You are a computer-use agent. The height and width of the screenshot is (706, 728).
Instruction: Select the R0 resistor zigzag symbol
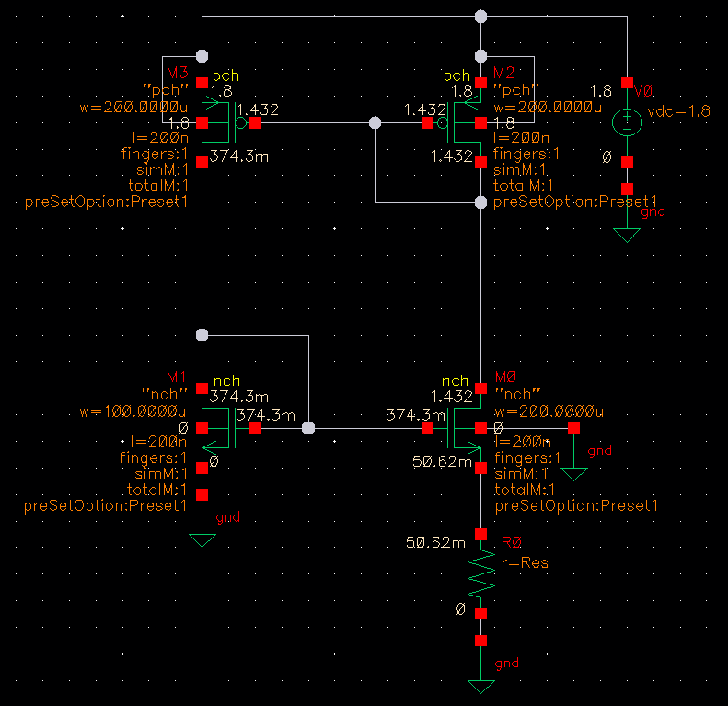480,573
